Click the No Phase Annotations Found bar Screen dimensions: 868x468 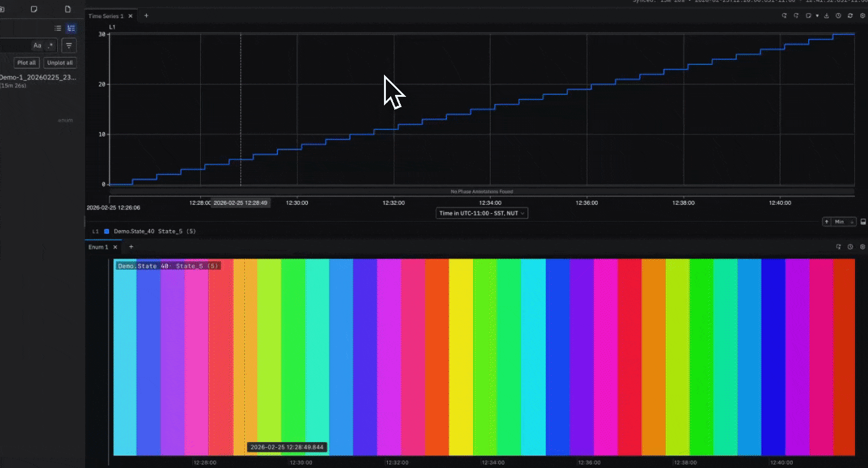(481, 192)
